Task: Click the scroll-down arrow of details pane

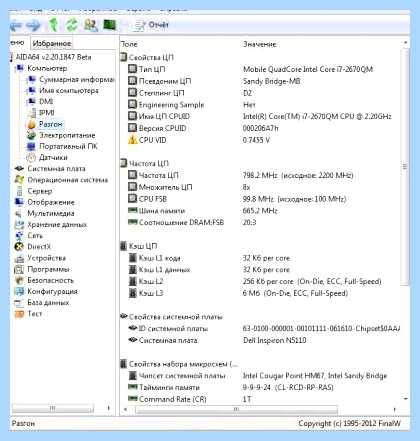Action: pos(406,399)
